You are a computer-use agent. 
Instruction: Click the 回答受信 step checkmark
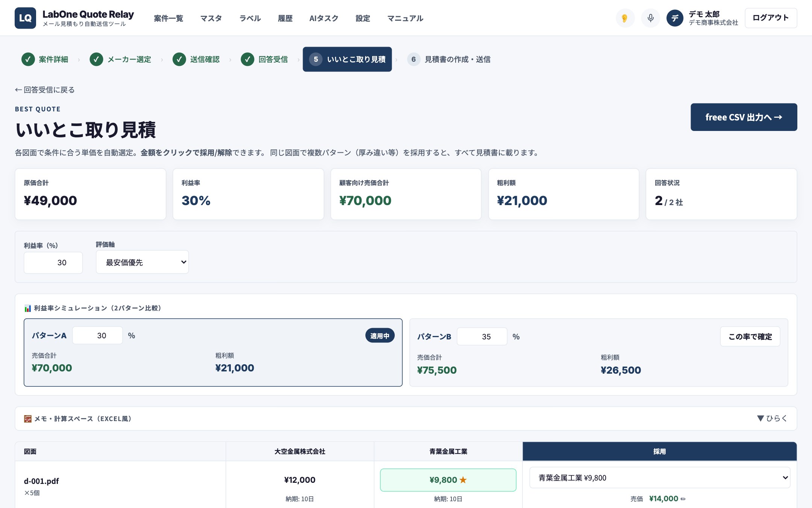click(x=247, y=59)
